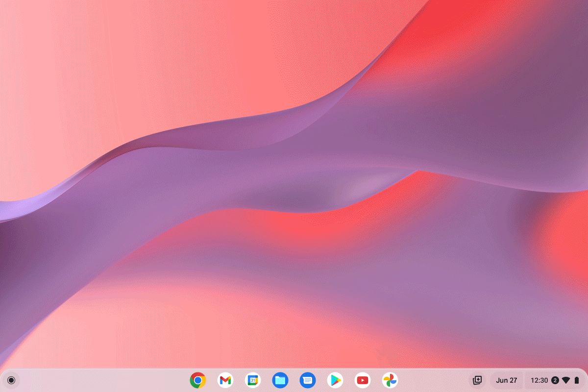Image resolution: width=588 pixels, height=392 pixels.
Task: Open the Google Photos pinwheel icon
Action: (390, 380)
